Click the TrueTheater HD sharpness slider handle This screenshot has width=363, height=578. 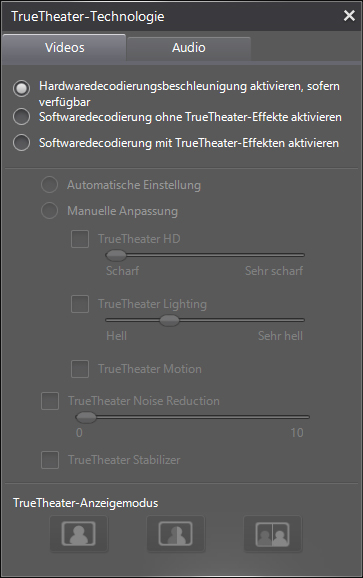click(x=116, y=255)
